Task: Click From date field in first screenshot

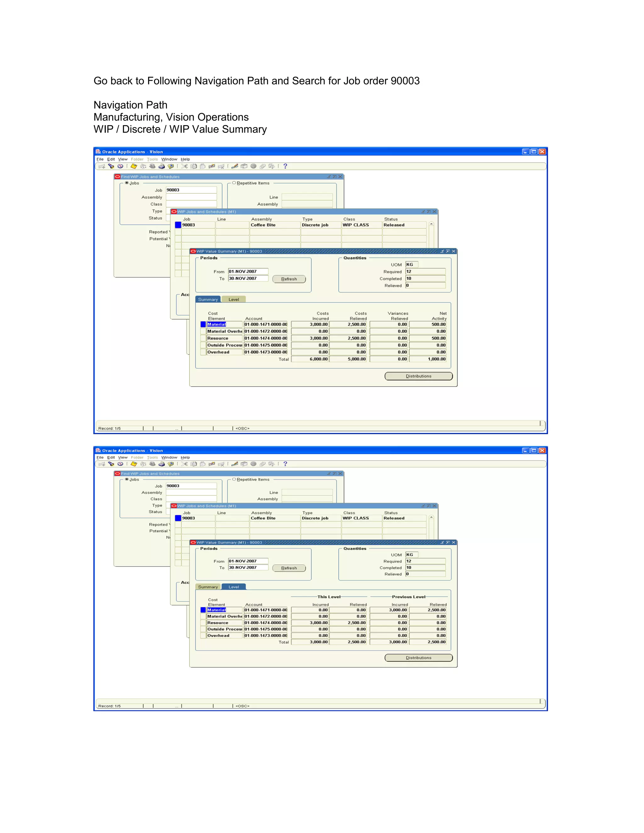Action: click(x=248, y=272)
